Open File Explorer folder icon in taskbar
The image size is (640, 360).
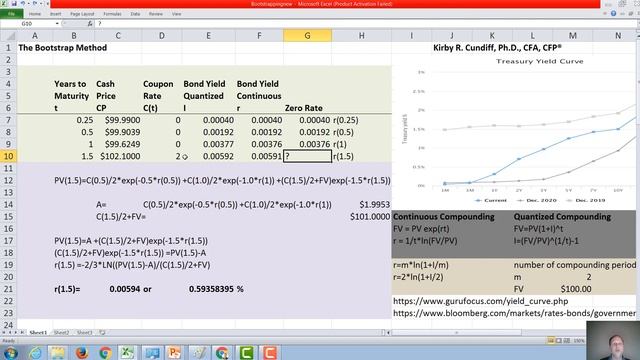[x=58, y=353]
